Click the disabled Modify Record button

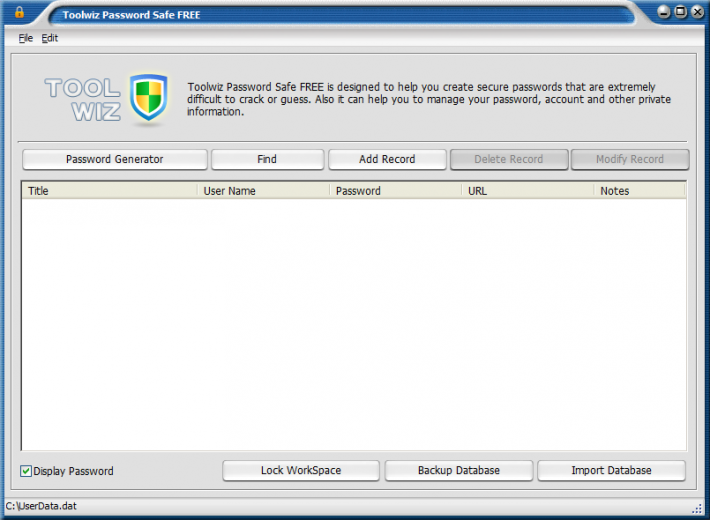[x=630, y=159]
